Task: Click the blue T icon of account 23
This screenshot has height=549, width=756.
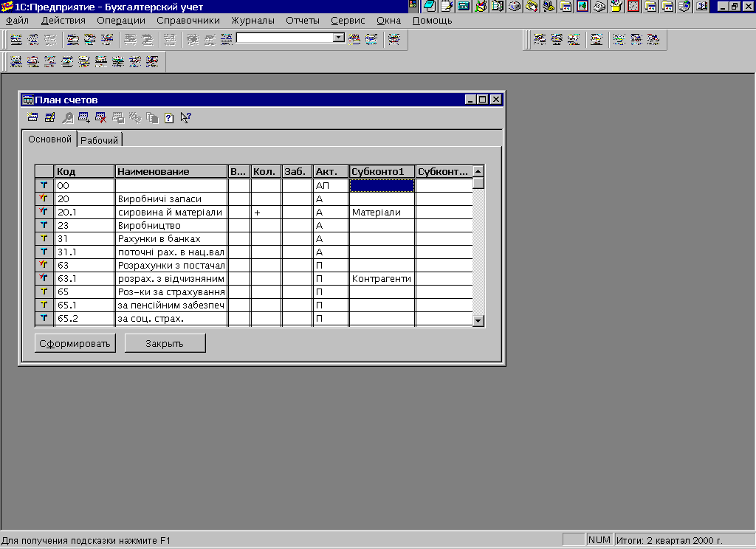Action: [x=44, y=225]
